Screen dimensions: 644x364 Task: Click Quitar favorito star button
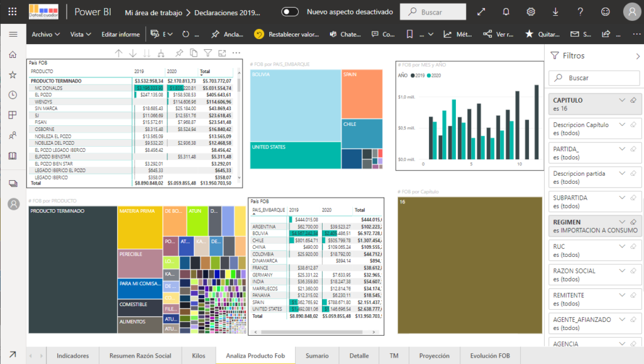[x=542, y=34]
